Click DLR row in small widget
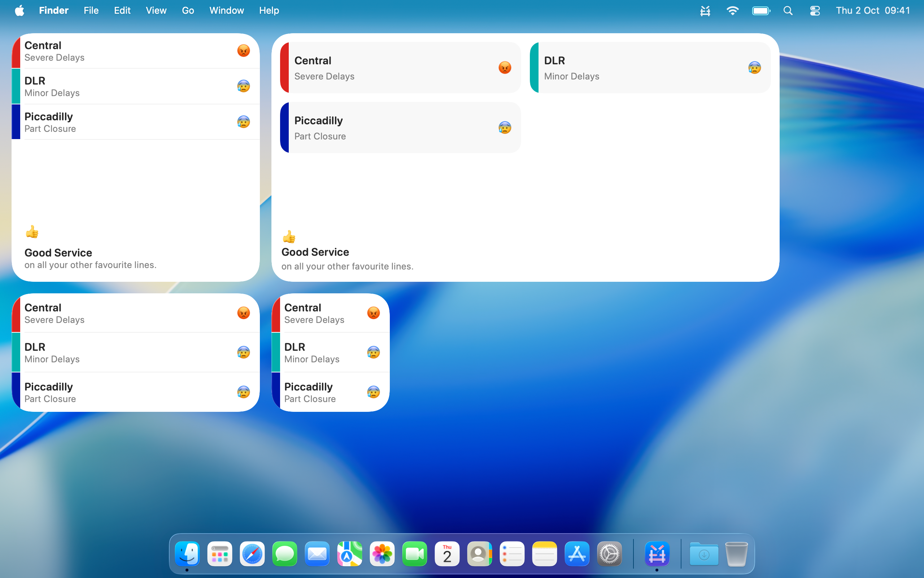The height and width of the screenshot is (578, 924). [330, 353]
